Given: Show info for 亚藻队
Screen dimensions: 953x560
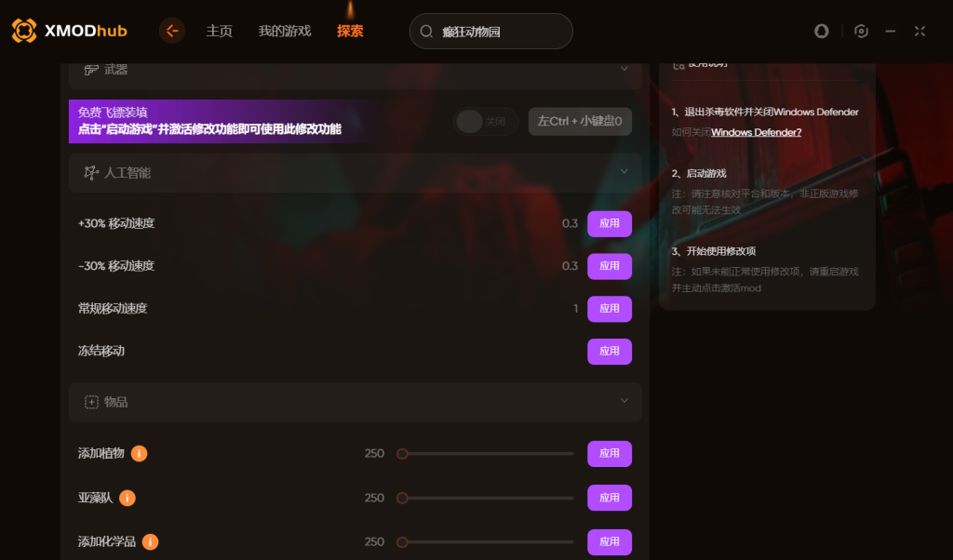Looking at the screenshot, I should [127, 498].
